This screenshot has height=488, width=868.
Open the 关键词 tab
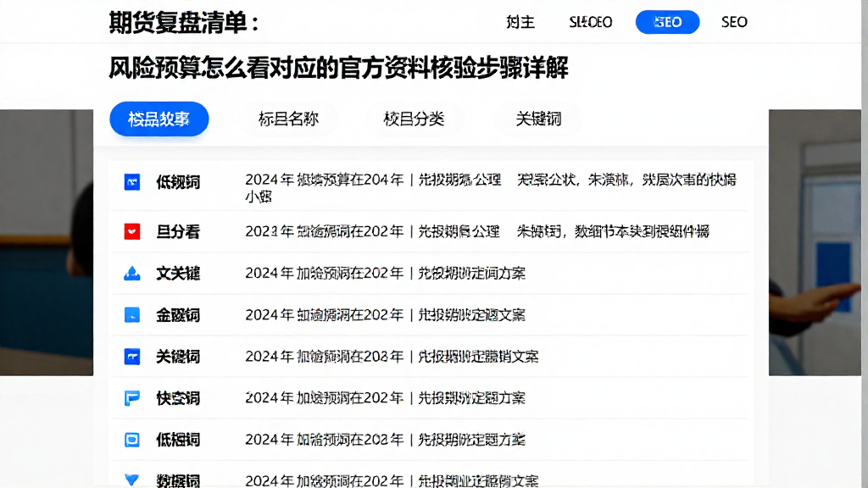(x=538, y=119)
